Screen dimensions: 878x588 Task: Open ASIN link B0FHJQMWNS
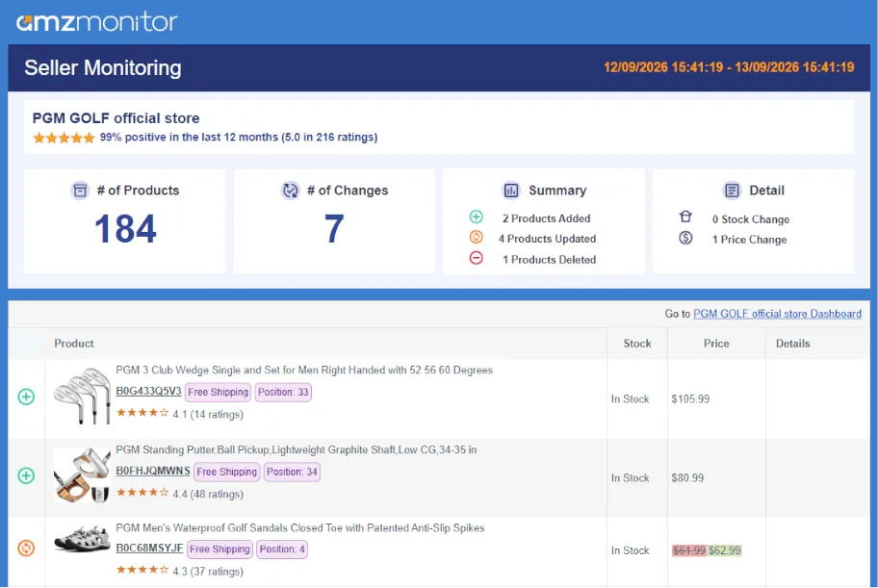pos(153,471)
